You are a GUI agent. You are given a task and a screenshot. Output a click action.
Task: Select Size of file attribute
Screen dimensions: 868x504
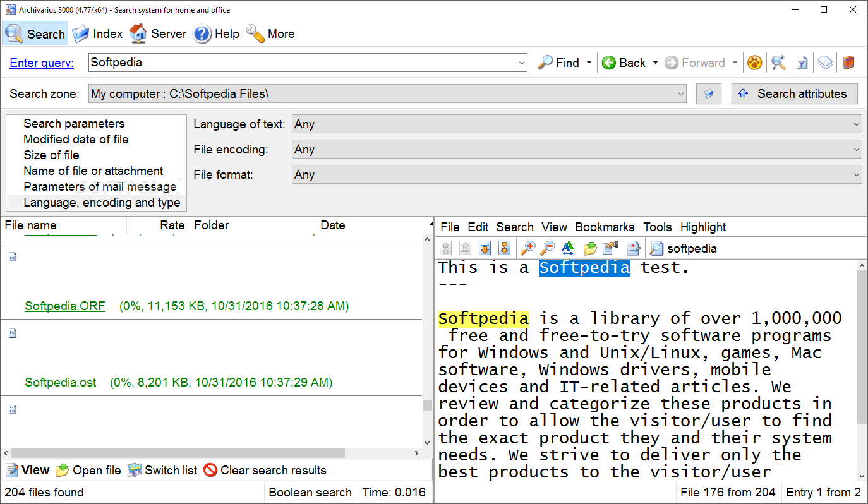click(51, 155)
